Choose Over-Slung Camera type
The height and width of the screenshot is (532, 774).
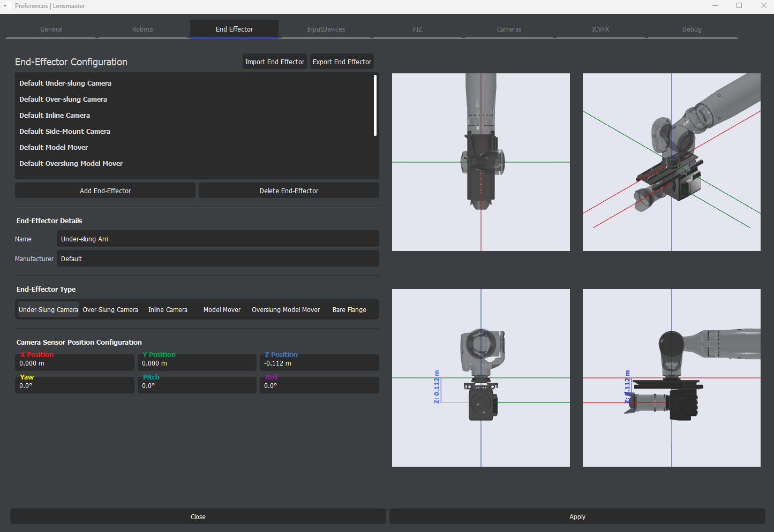point(110,309)
